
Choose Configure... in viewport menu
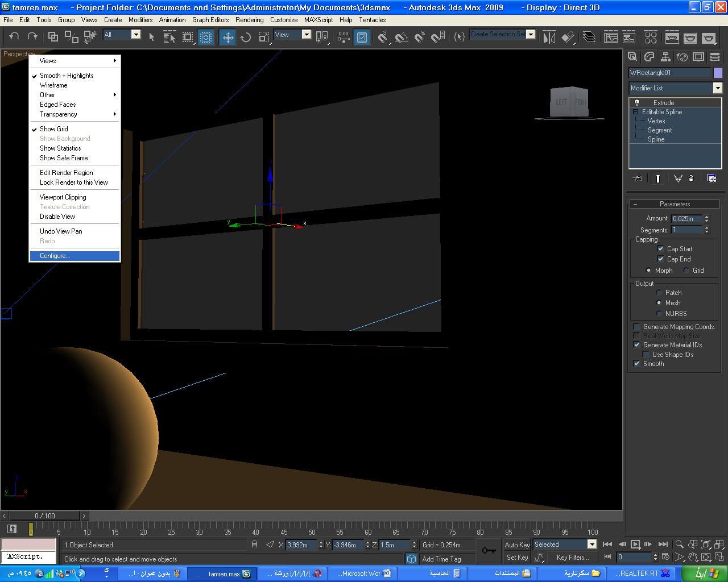point(75,256)
